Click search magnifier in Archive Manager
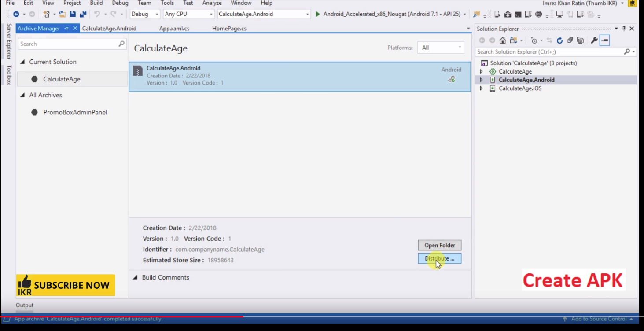 (121, 44)
